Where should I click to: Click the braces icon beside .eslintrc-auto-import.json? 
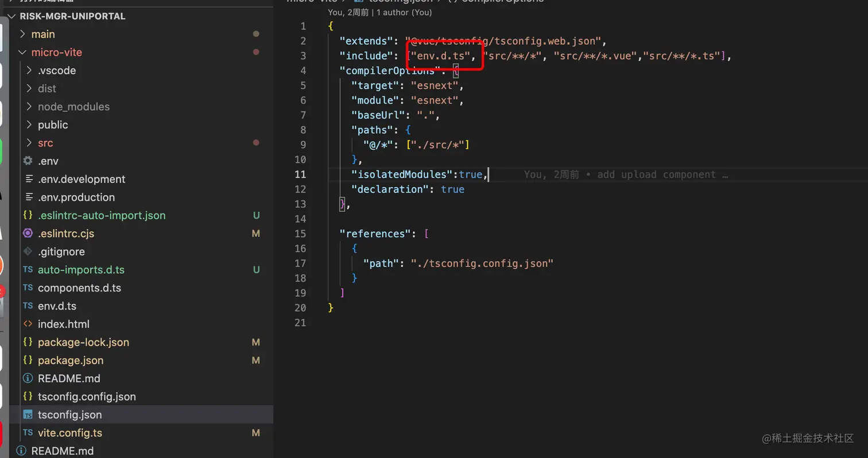(x=28, y=215)
